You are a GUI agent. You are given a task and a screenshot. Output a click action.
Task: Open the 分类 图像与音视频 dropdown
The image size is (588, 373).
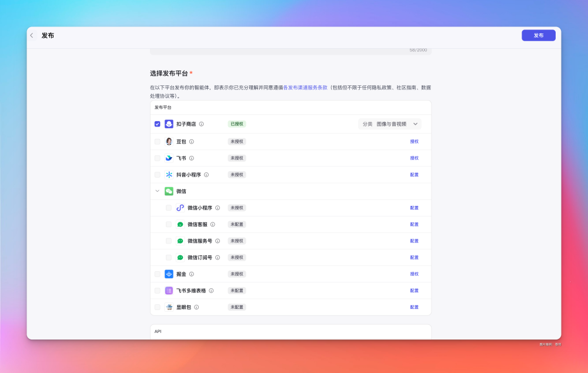390,124
